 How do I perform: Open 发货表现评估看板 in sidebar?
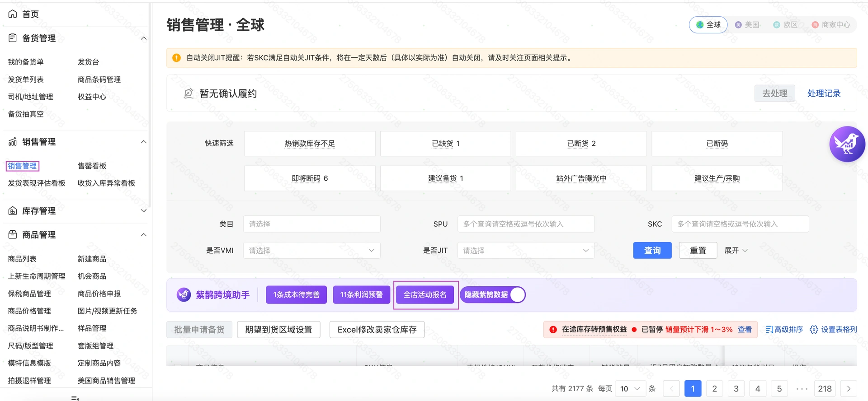37,183
